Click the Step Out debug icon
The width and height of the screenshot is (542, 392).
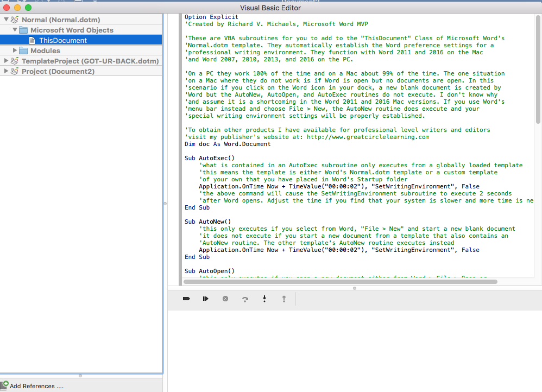click(x=284, y=299)
